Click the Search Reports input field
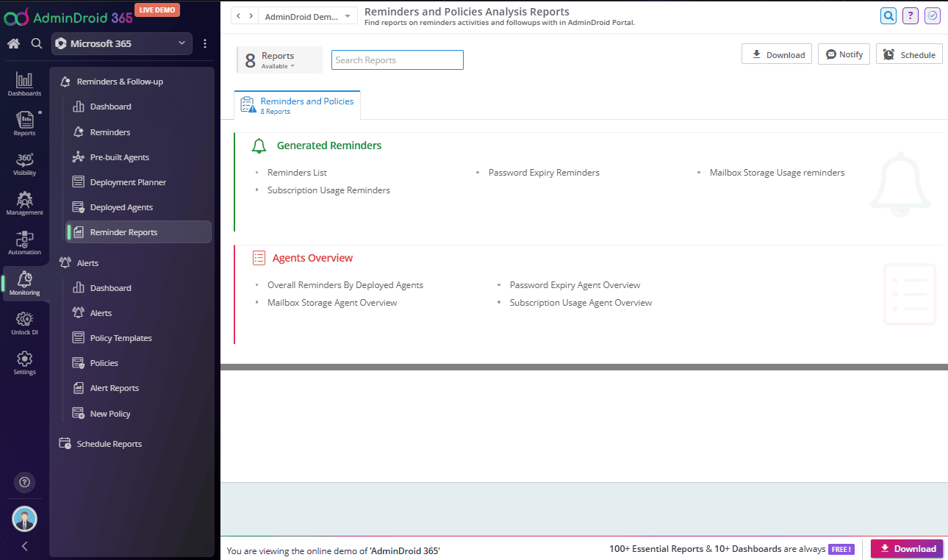 click(x=397, y=60)
